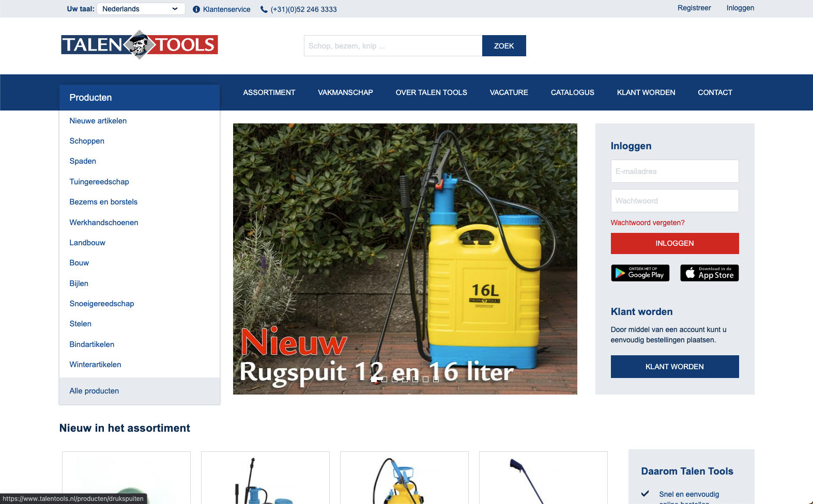Click the checkmark icon beside Snel en eenvoudig
Image resolution: width=813 pixels, height=504 pixels.
[x=645, y=494]
